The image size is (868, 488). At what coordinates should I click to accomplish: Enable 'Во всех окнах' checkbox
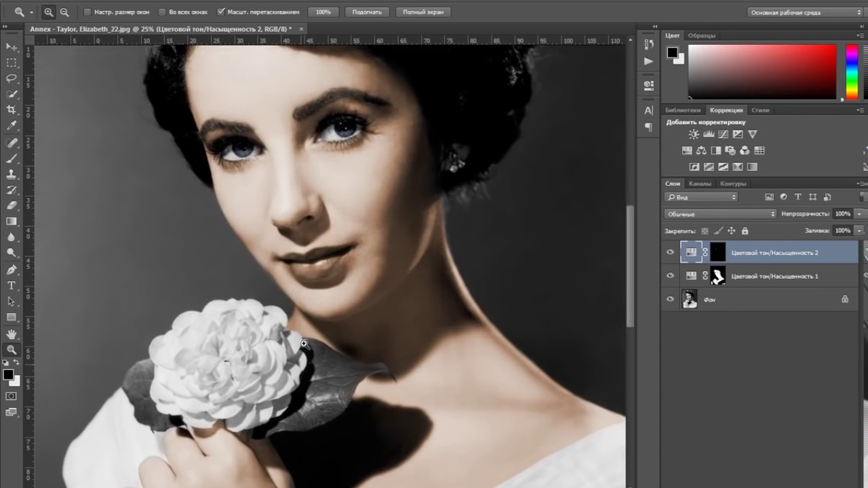coord(162,12)
